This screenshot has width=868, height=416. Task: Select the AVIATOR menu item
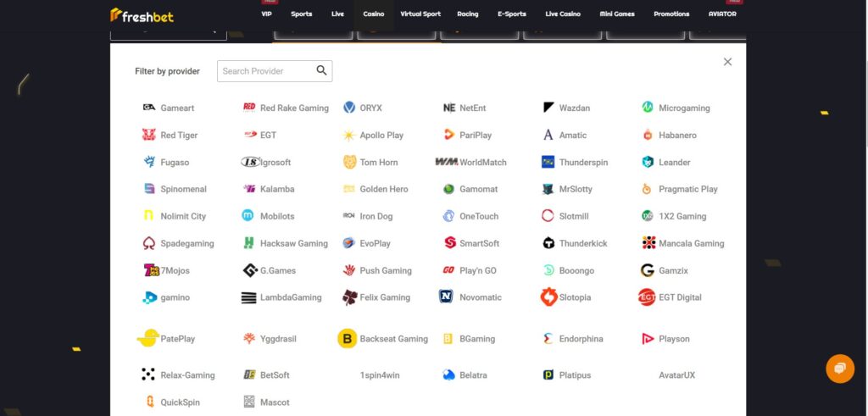click(722, 14)
